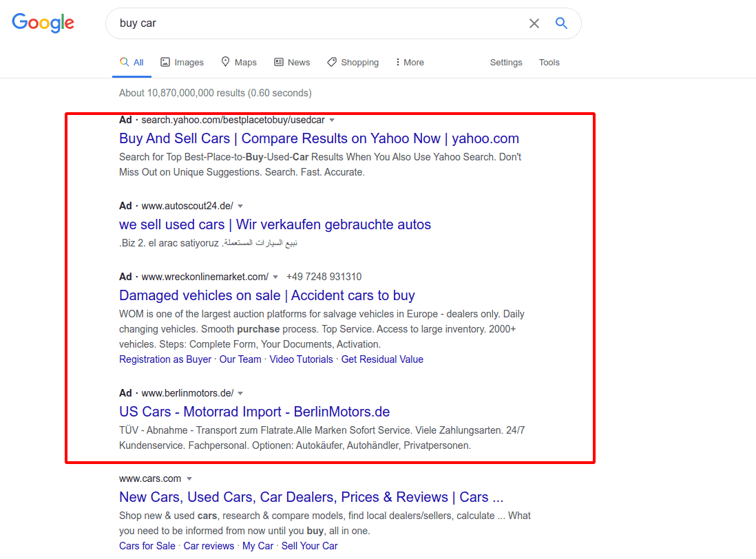Click the Images tab picture icon
Image resolution: width=756 pixels, height=559 pixels.
point(165,62)
